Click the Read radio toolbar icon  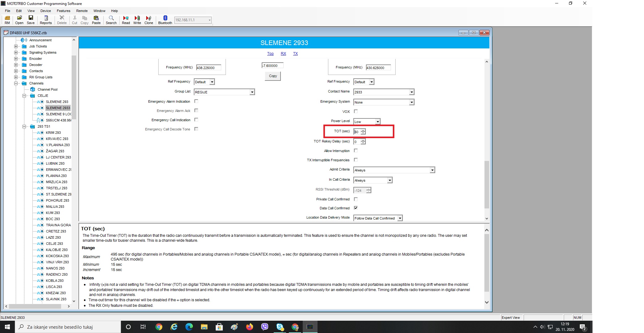[126, 20]
